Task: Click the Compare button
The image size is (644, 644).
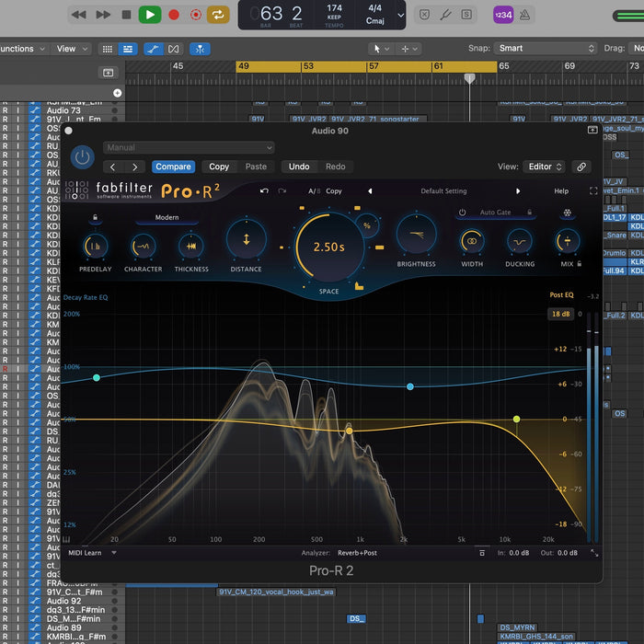Action: (x=173, y=167)
